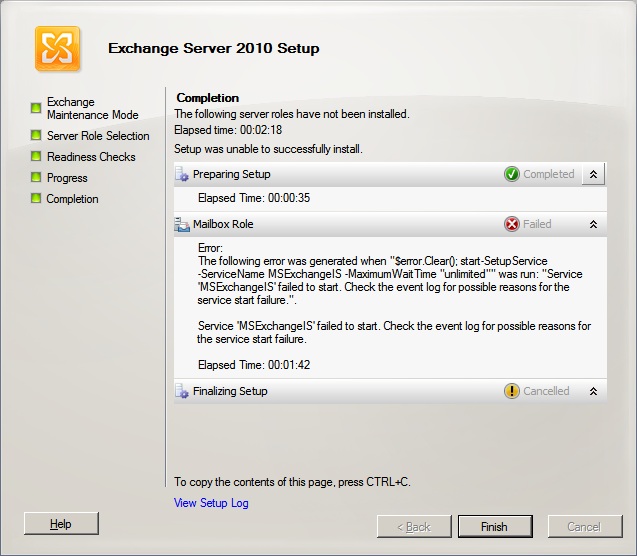Click the Progress step green indicator

coord(36,177)
